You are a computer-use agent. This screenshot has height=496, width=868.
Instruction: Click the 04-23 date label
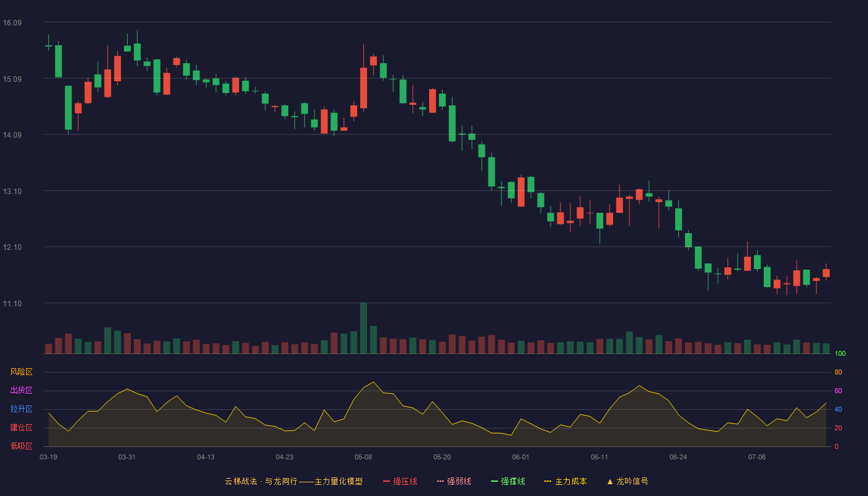[285, 457]
